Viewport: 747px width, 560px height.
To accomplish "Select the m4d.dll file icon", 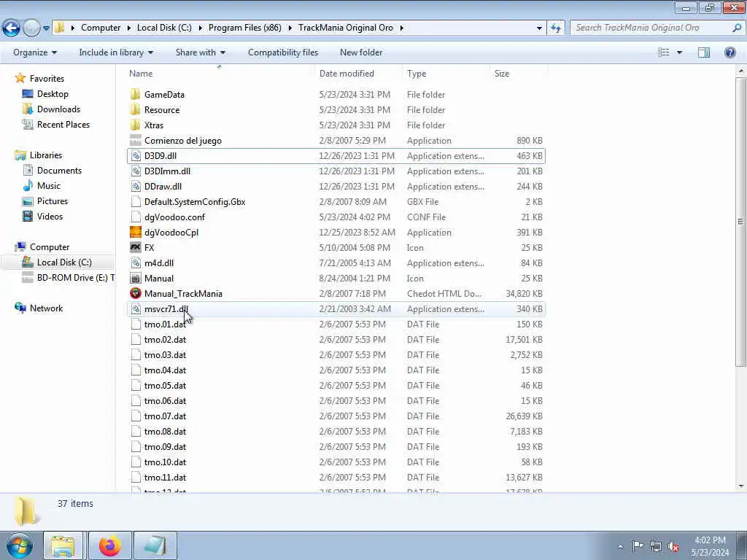I will [x=135, y=262].
